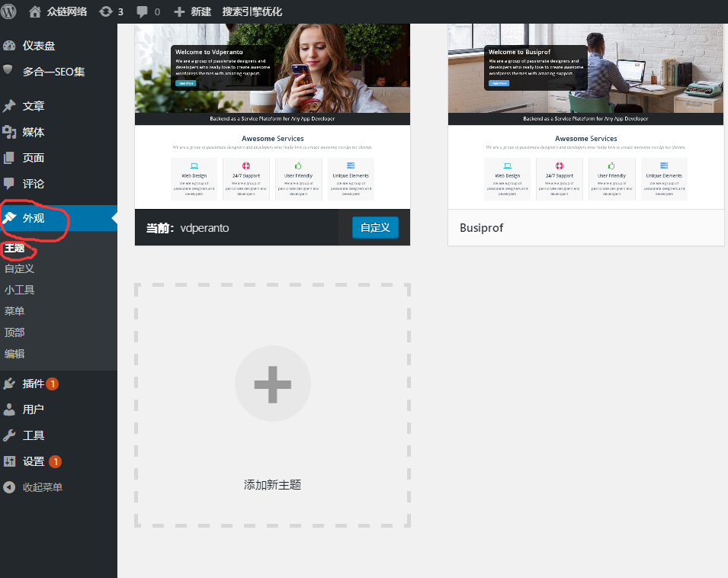Viewport: 728px width, 578px height.
Task: Click the 编辑 submenu link
Action: pyautogui.click(x=14, y=354)
